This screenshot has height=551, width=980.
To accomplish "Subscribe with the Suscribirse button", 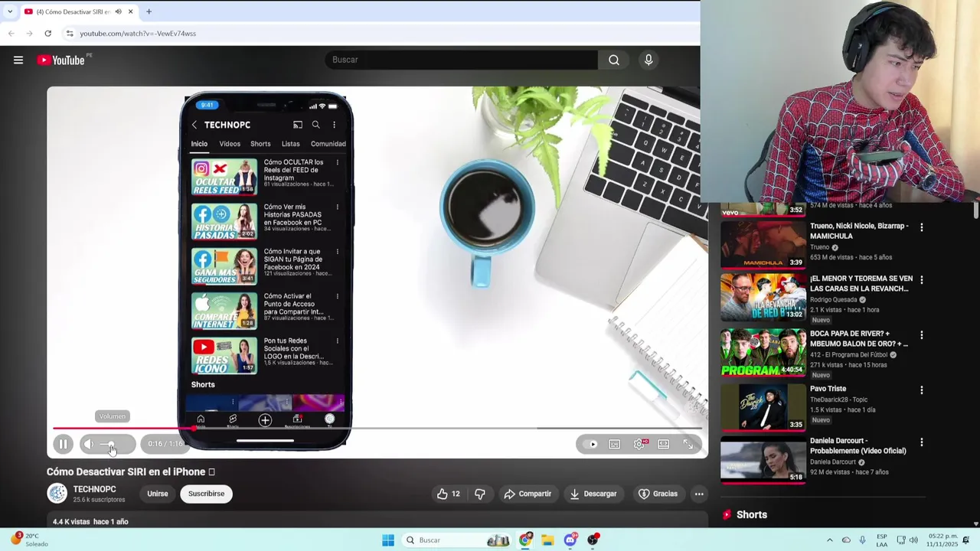I will coord(207,494).
